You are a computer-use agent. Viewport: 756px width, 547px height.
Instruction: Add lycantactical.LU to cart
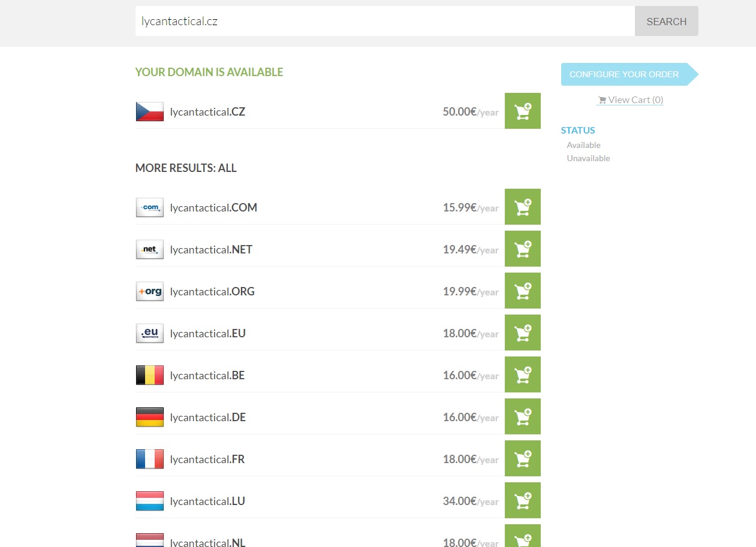[523, 500]
